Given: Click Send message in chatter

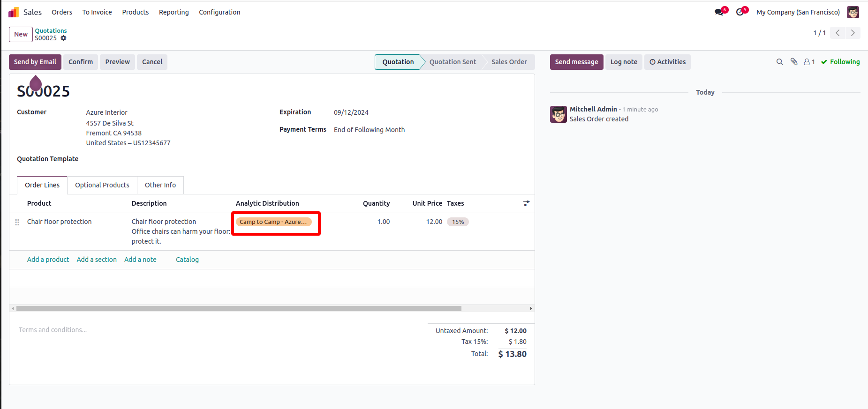Looking at the screenshot, I should [x=577, y=62].
